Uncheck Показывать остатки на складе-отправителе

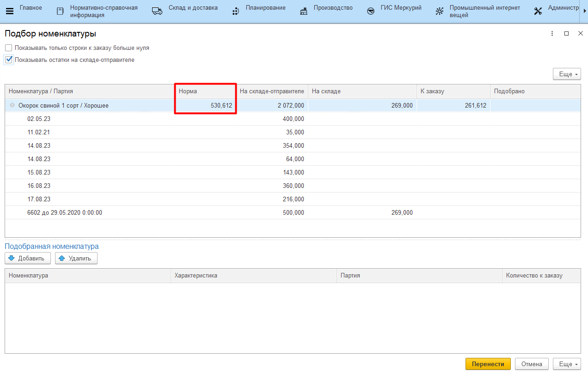click(x=8, y=60)
